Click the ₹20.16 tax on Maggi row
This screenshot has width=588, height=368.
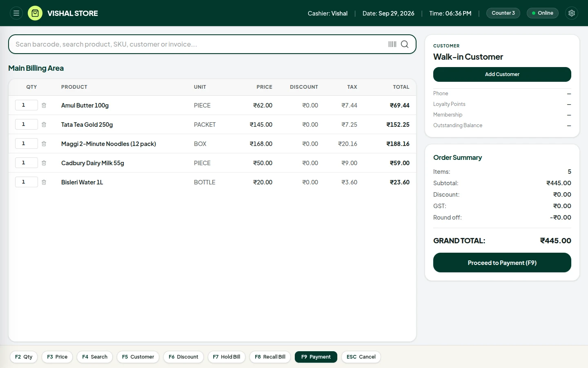347,144
